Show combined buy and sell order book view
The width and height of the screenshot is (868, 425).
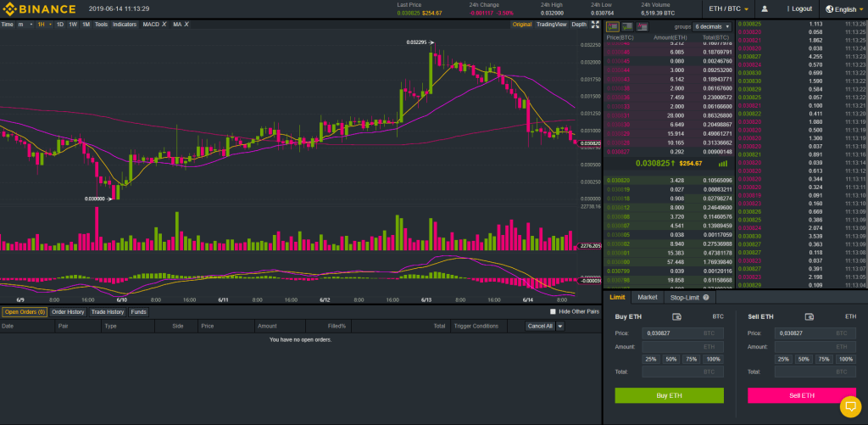(x=613, y=27)
